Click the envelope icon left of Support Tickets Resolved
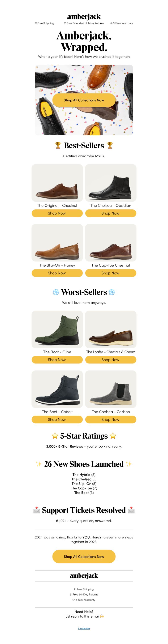 point(37,510)
